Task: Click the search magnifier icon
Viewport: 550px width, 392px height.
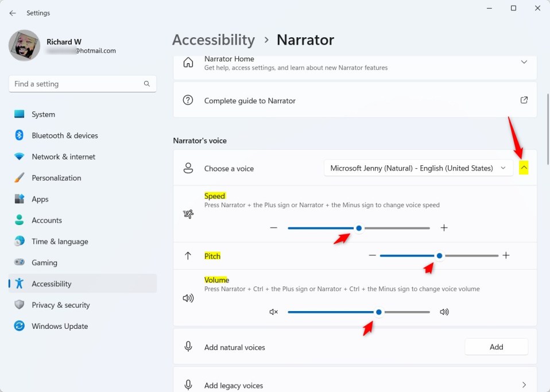Action: coord(146,84)
